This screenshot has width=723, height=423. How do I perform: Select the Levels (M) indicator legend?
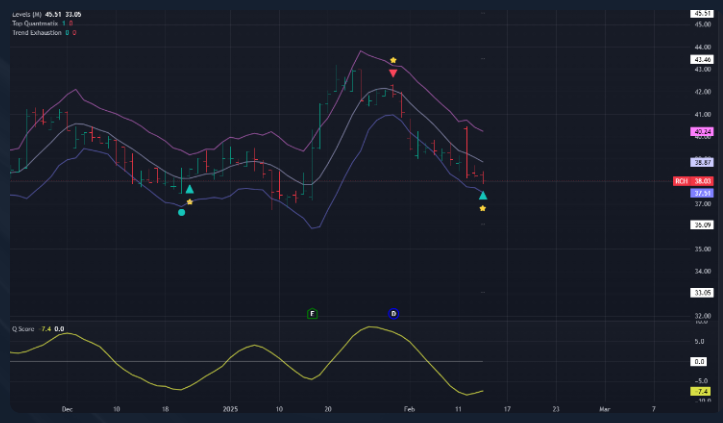click(x=46, y=14)
